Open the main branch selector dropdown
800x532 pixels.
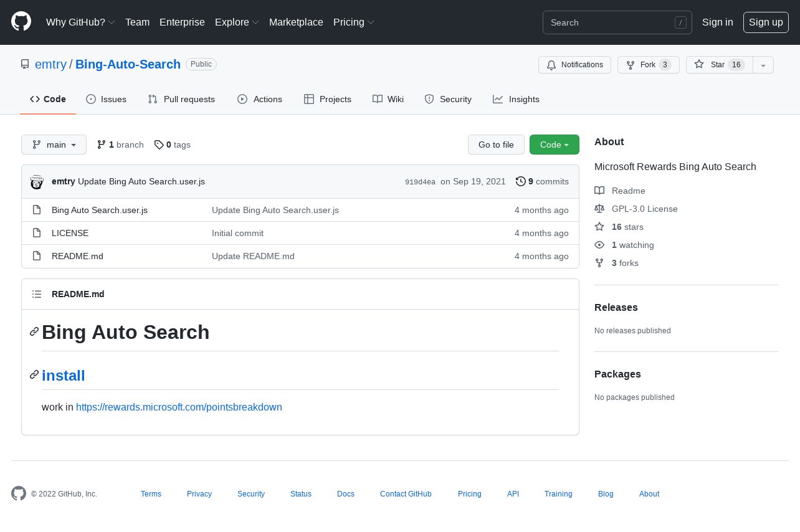click(54, 145)
